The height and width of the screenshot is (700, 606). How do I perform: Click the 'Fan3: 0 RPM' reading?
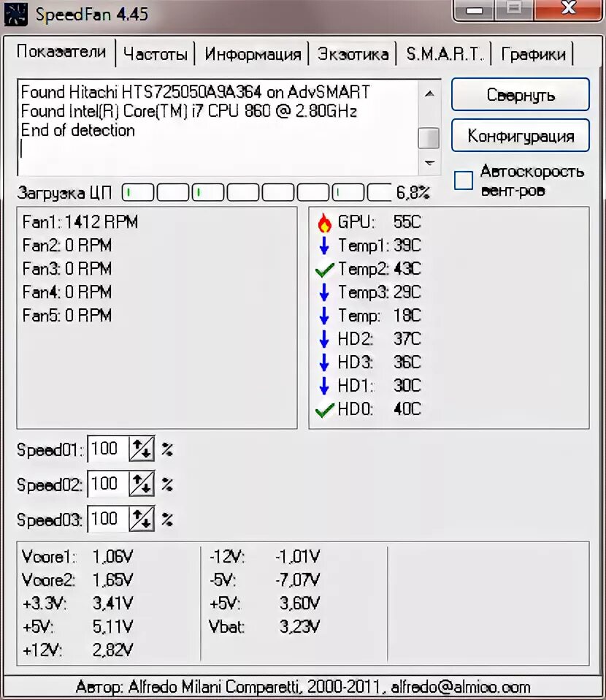[67, 269]
